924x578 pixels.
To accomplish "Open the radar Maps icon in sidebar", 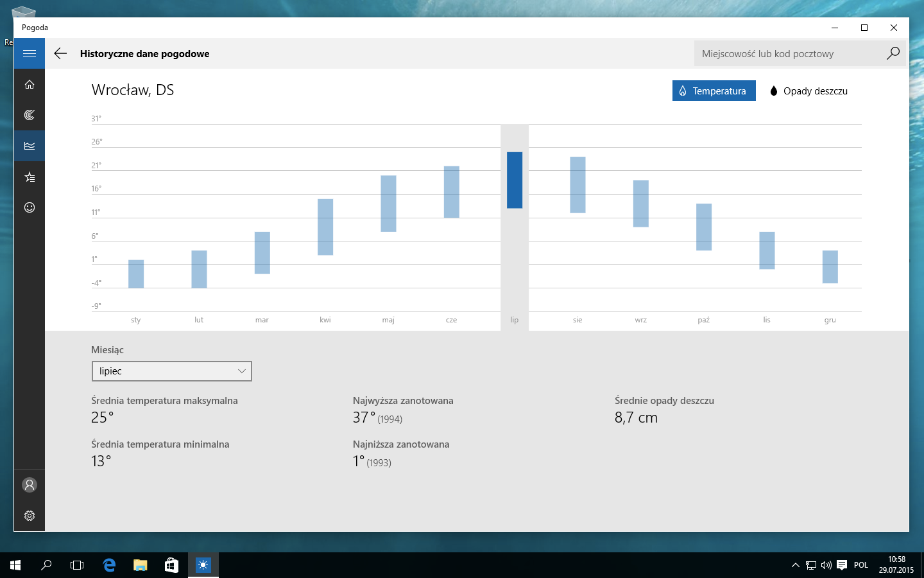I will 30,115.
